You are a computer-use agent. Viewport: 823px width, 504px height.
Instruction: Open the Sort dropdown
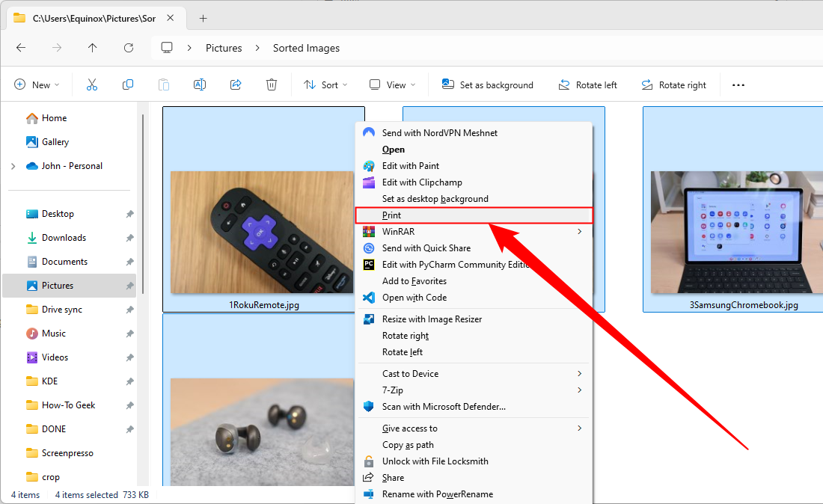pyautogui.click(x=325, y=85)
